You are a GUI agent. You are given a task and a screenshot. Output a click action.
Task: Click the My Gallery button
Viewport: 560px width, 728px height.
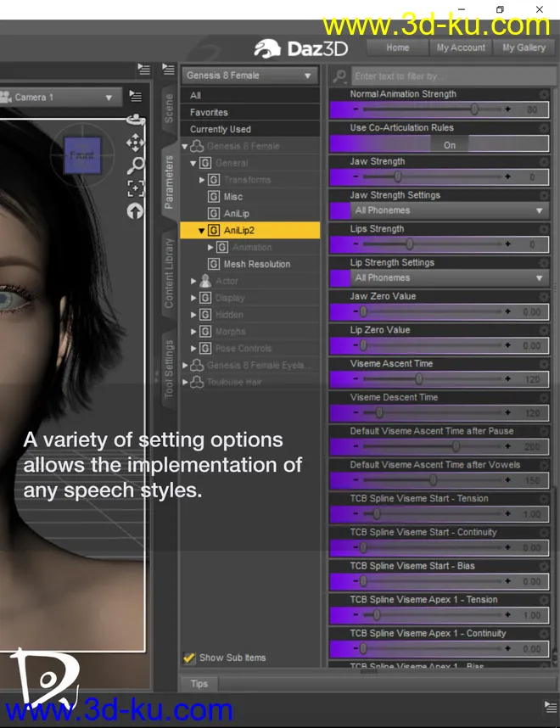524,48
